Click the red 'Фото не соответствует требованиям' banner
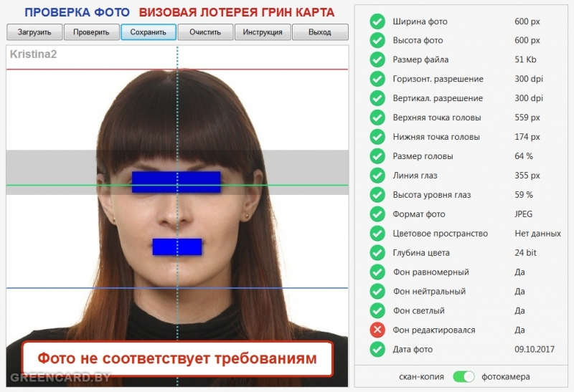574x392 pixels. 177,358
